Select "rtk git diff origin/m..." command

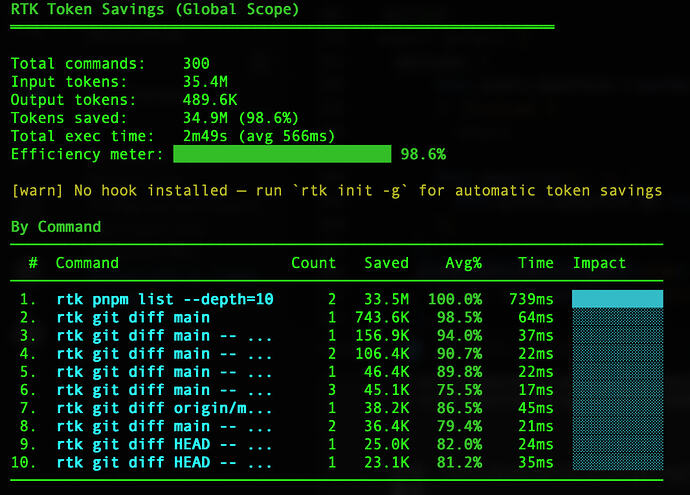(x=164, y=408)
